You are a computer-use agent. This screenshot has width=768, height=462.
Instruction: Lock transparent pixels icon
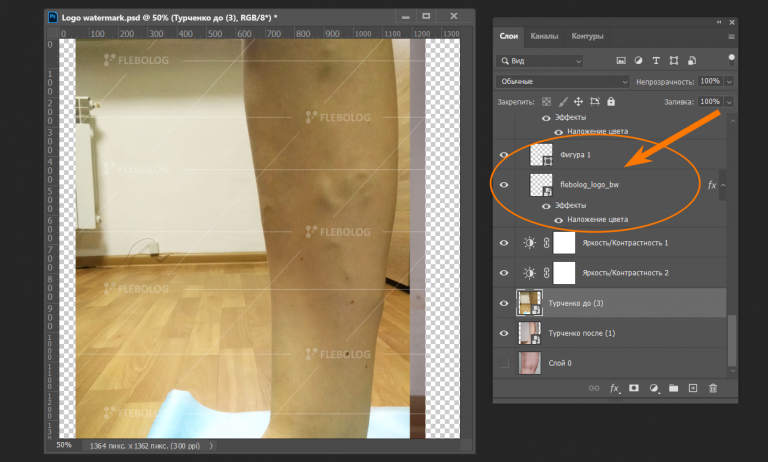pyautogui.click(x=546, y=102)
